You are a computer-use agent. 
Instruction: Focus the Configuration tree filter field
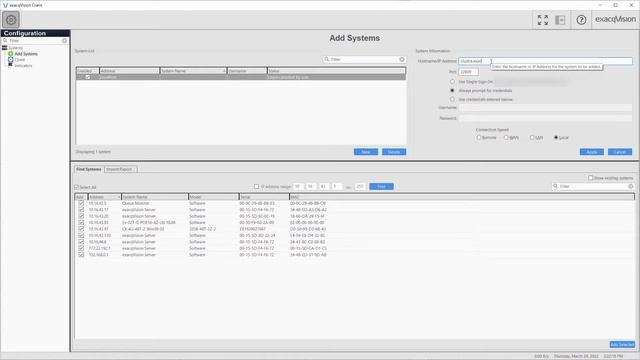pyautogui.click(x=35, y=41)
